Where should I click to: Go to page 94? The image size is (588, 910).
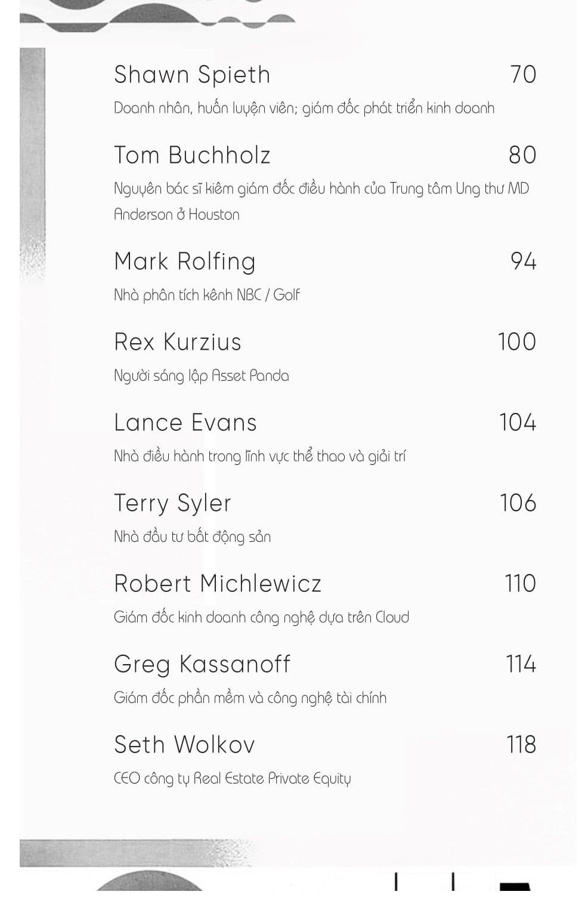523,261
